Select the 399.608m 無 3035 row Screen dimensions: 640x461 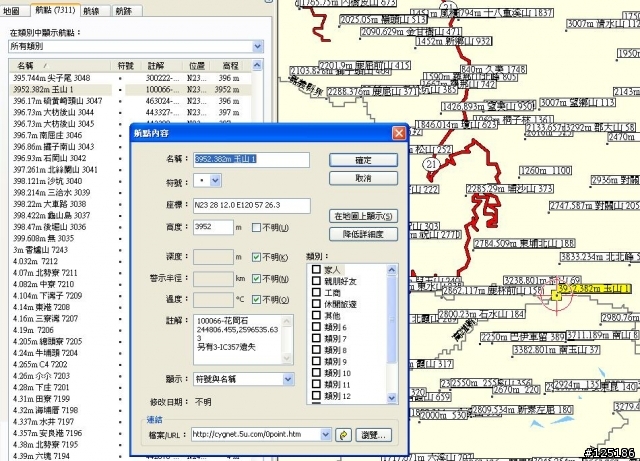coord(69,238)
